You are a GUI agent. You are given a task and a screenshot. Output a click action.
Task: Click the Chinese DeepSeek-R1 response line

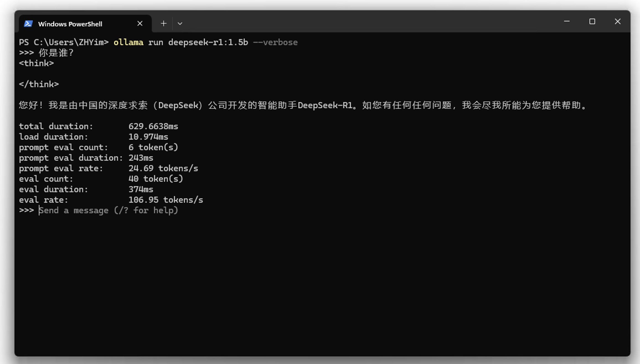point(303,105)
